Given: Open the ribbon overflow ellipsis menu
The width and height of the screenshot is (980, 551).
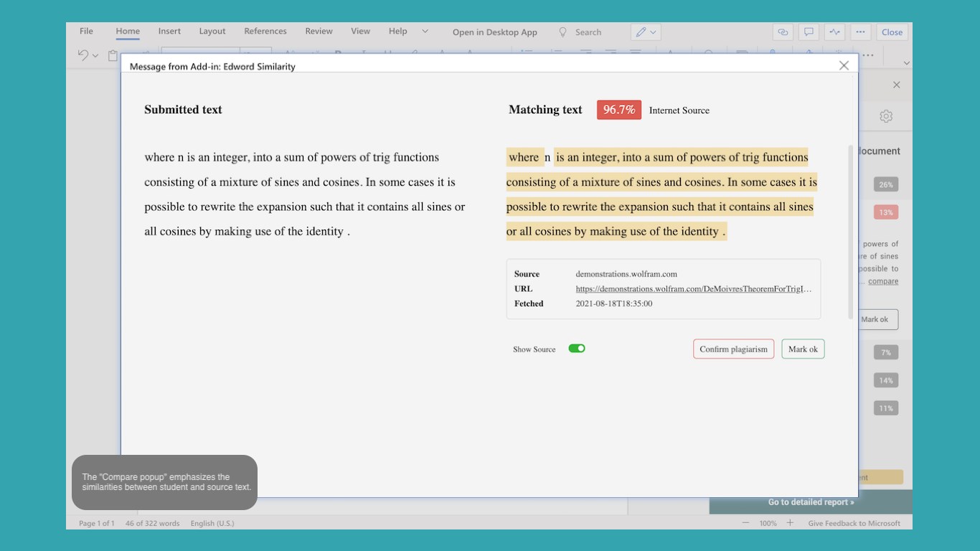Looking at the screenshot, I should point(868,55).
